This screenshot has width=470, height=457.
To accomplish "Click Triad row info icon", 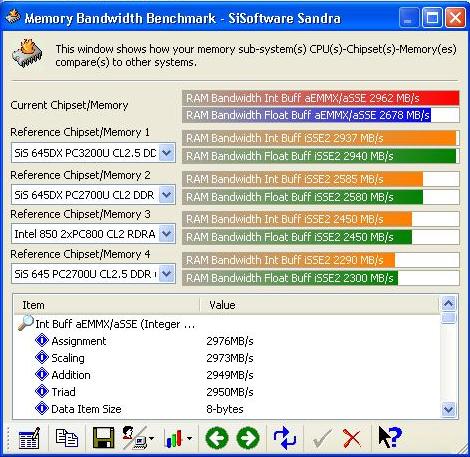I will pyautogui.click(x=42, y=391).
